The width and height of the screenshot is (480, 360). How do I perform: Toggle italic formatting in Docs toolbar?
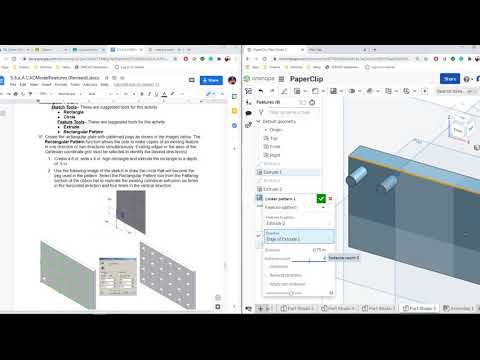coord(149,94)
